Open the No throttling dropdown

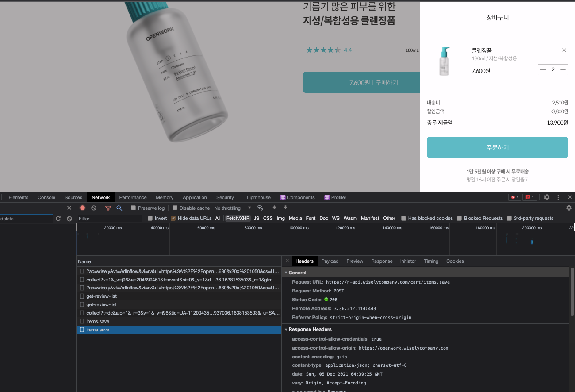click(x=233, y=208)
